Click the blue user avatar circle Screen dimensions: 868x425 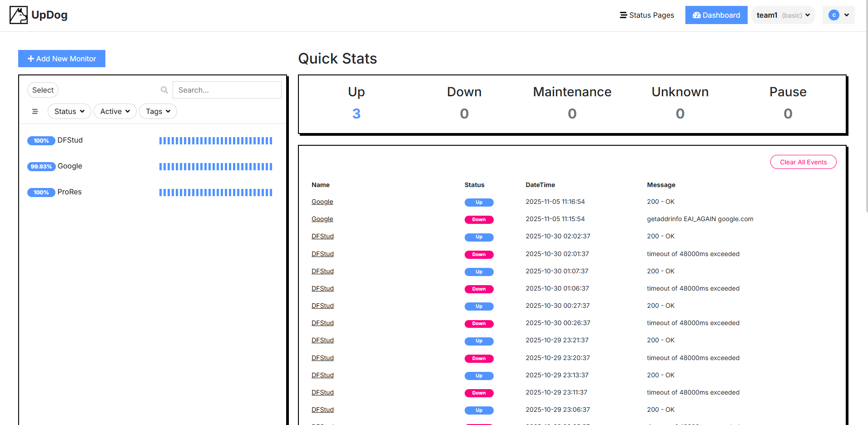pyautogui.click(x=833, y=15)
